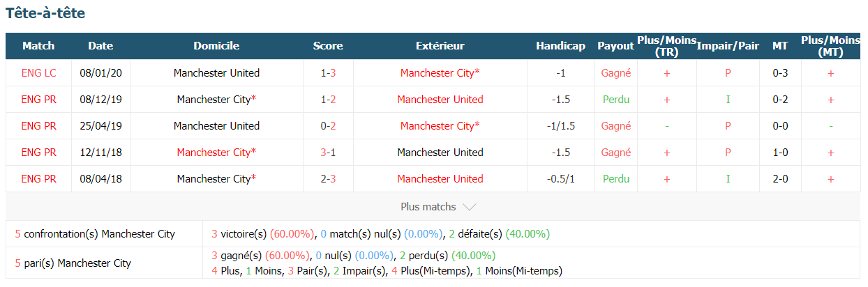Click the 0-2 score from 25/04/19
This screenshot has height=287, width=868.
click(328, 126)
